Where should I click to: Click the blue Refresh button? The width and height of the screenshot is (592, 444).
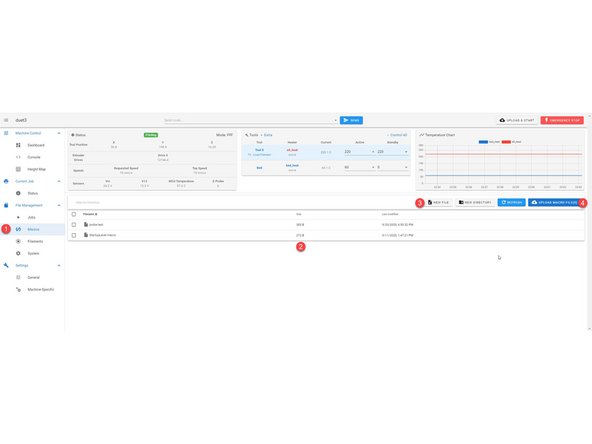[512, 203]
